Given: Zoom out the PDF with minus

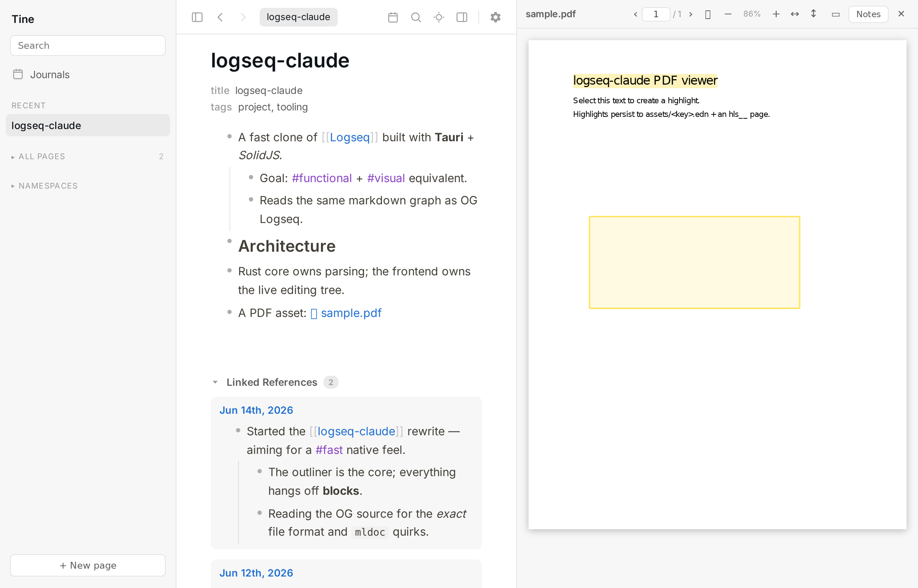Looking at the screenshot, I should pos(728,14).
